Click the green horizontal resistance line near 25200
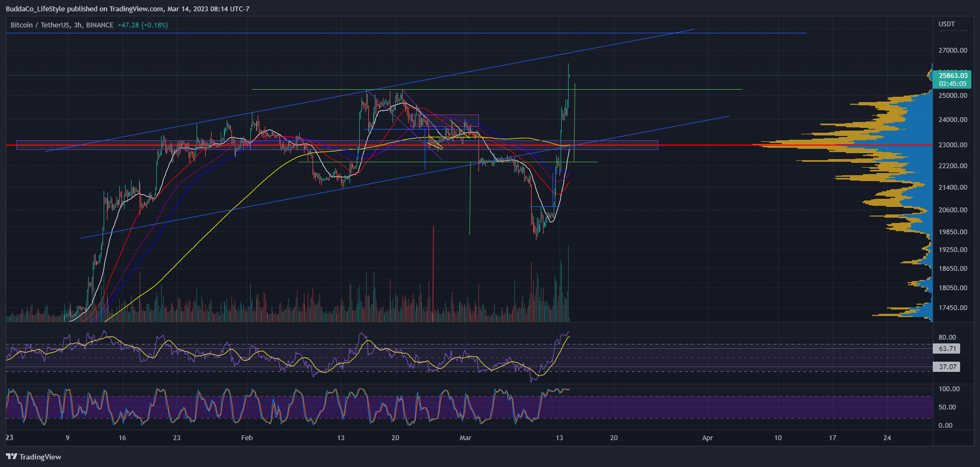The height and width of the screenshot is (467, 980). click(497, 90)
